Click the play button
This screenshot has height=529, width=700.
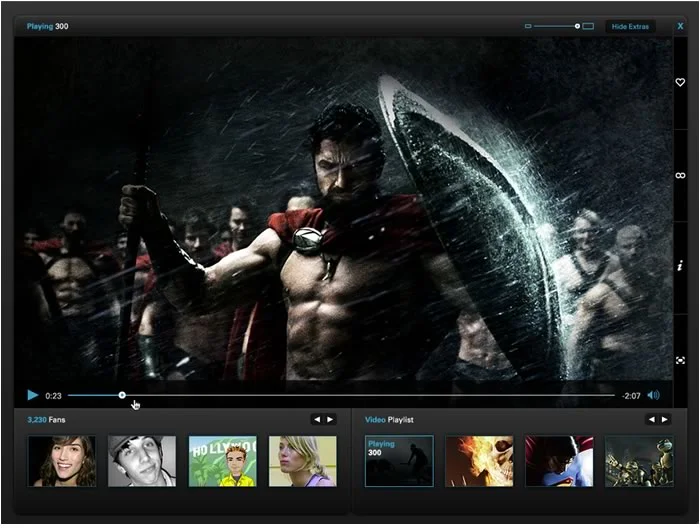pyautogui.click(x=33, y=395)
